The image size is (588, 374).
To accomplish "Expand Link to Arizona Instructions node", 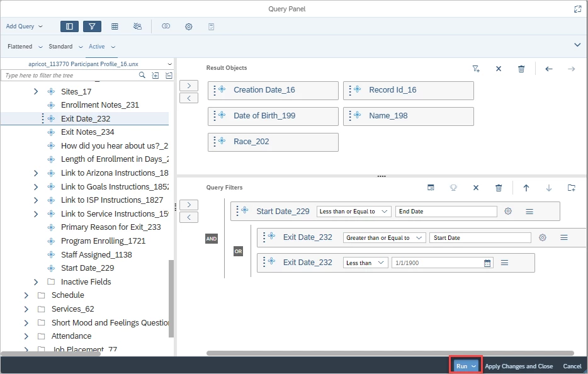I will coord(36,173).
